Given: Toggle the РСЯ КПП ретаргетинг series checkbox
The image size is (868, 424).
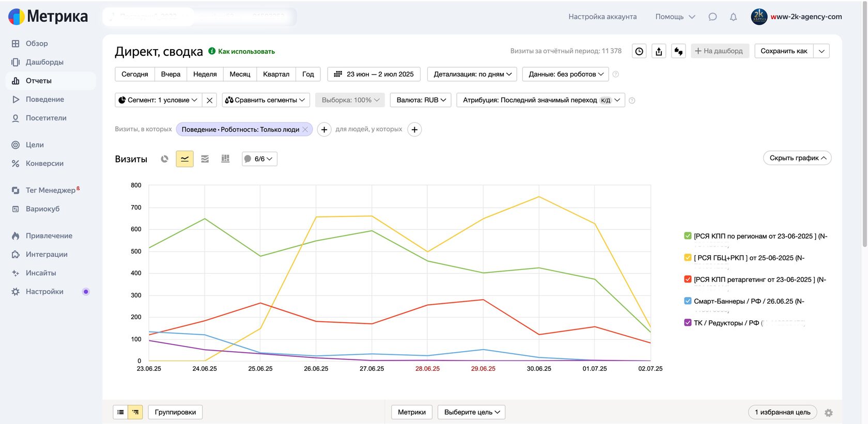Looking at the screenshot, I should point(688,279).
